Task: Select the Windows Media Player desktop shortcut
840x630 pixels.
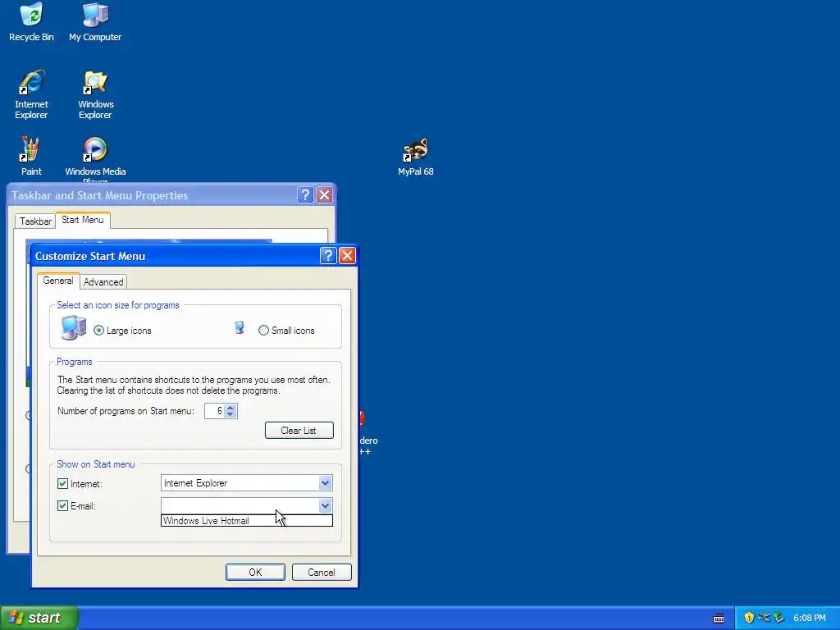Action: [x=95, y=159]
